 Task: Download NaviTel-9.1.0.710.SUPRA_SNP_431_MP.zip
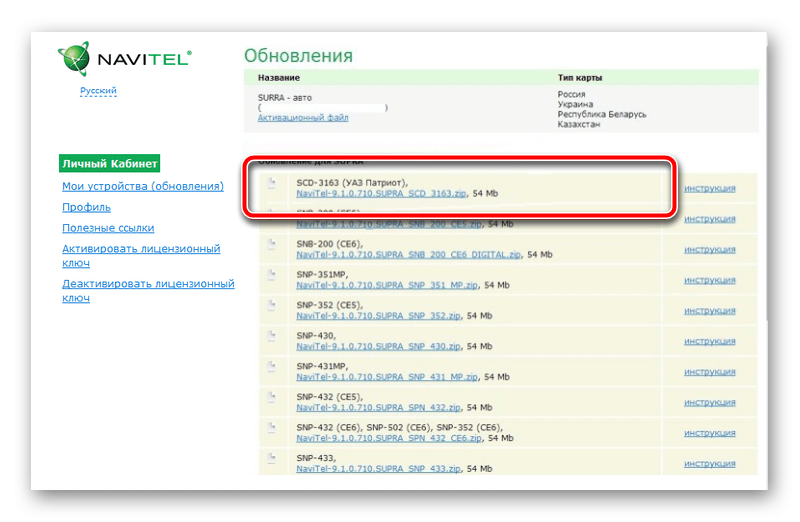(387, 377)
